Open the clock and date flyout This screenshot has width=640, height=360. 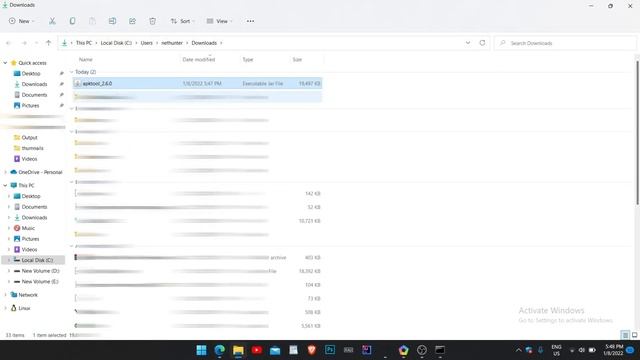click(x=613, y=350)
